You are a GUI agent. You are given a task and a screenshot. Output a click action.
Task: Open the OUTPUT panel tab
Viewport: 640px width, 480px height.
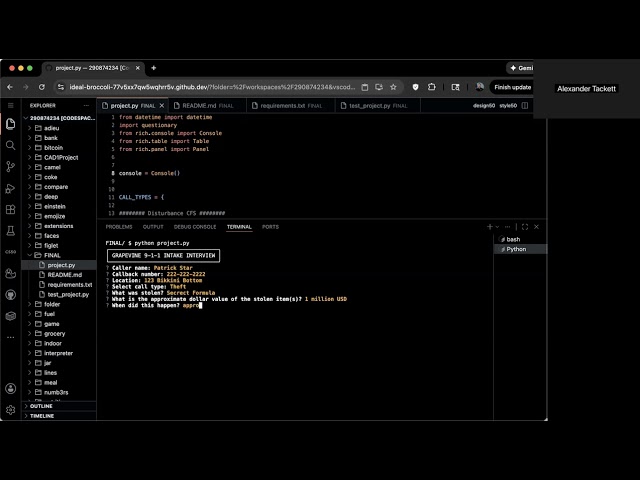pos(153,227)
